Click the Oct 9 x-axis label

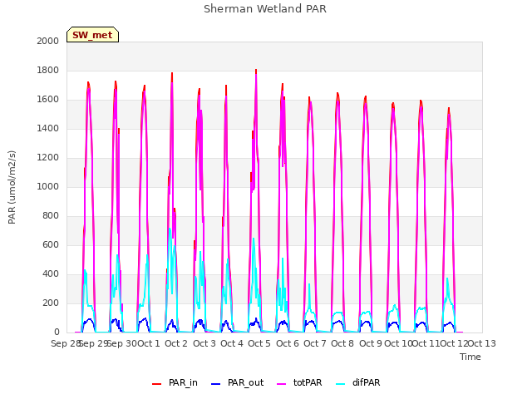click(371, 343)
